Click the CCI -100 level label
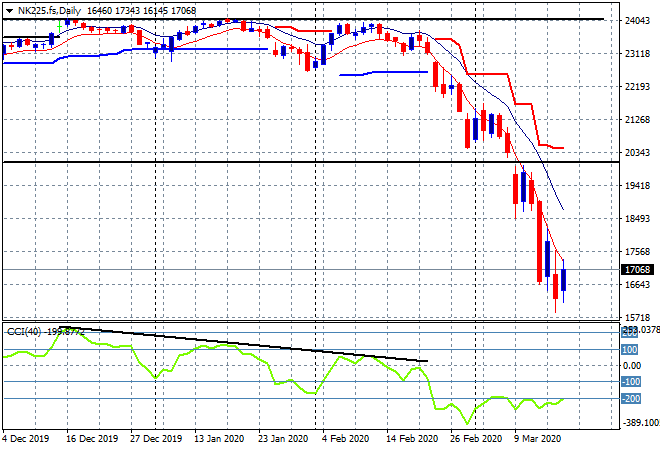This screenshot has width=660, height=450. [x=631, y=382]
